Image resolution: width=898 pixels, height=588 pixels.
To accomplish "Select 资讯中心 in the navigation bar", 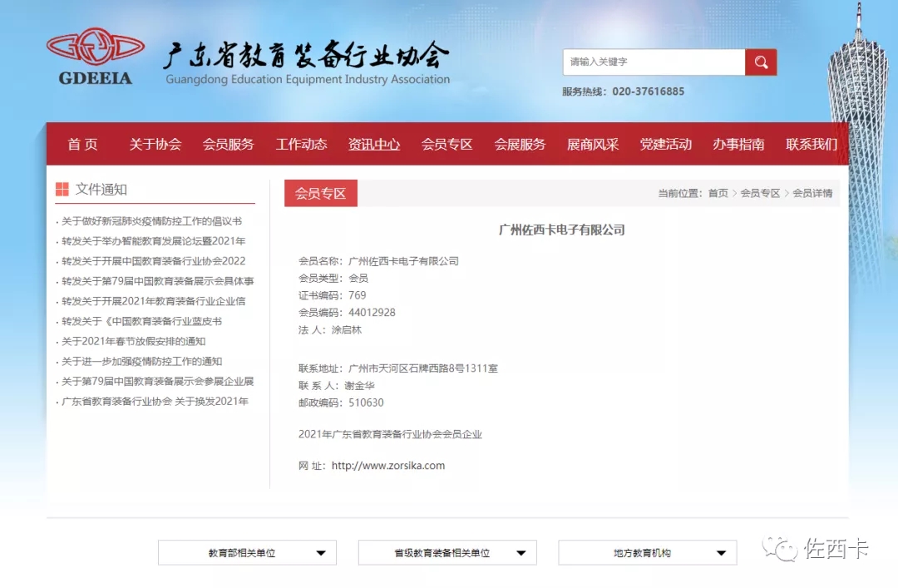I will (x=374, y=144).
